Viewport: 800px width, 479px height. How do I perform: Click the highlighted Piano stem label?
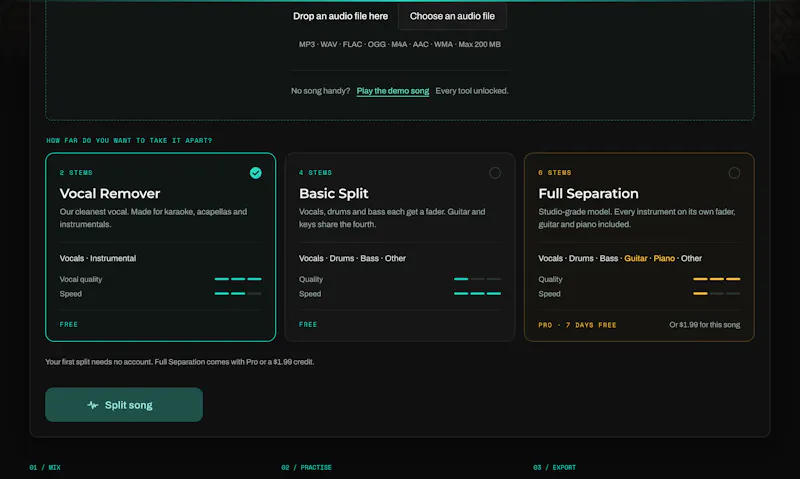pyautogui.click(x=664, y=259)
